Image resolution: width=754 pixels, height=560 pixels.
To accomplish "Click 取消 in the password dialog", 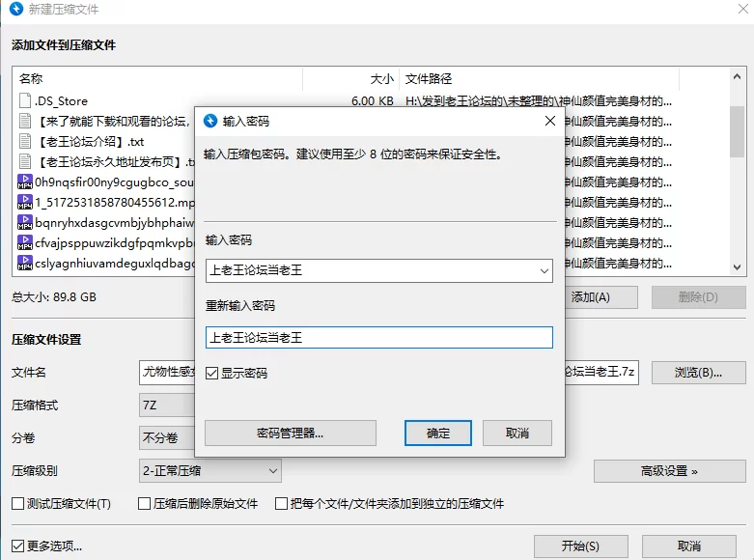I will 517,433.
